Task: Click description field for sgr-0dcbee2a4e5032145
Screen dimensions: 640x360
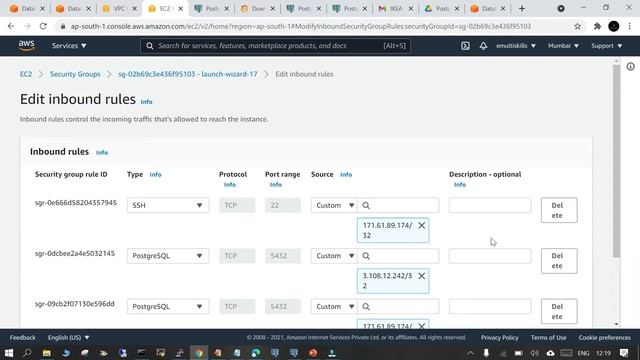Action: click(490, 256)
